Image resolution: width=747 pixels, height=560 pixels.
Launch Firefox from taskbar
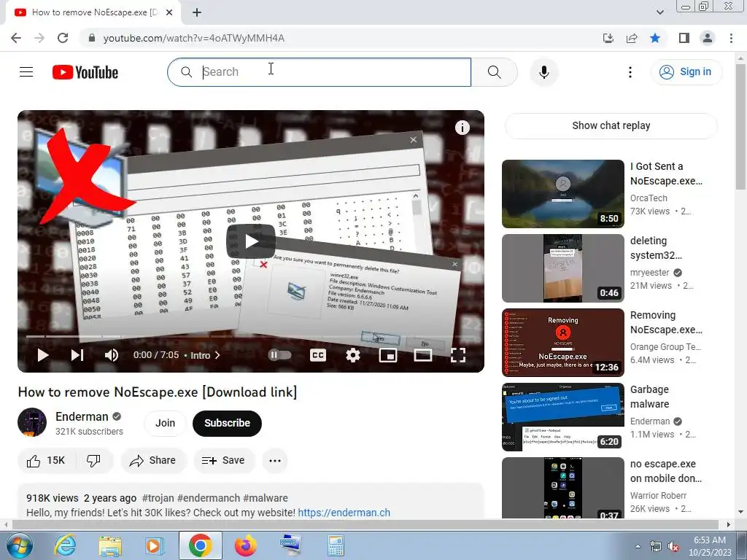click(x=245, y=545)
